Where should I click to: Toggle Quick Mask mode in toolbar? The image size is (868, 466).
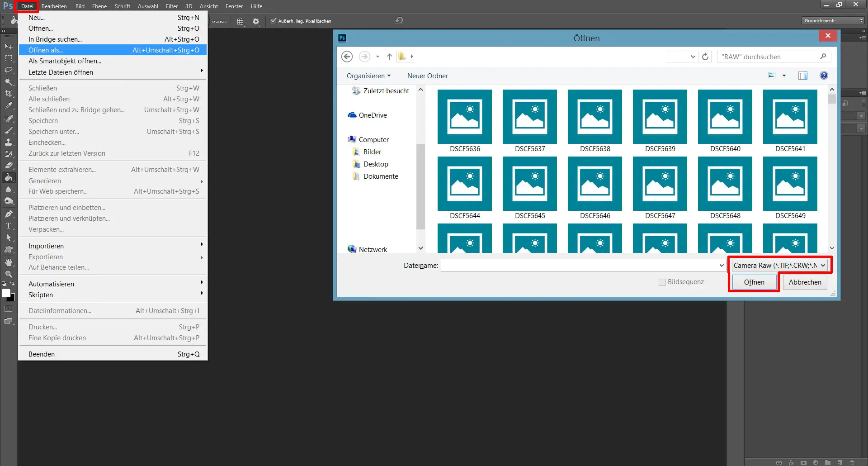tap(9, 309)
